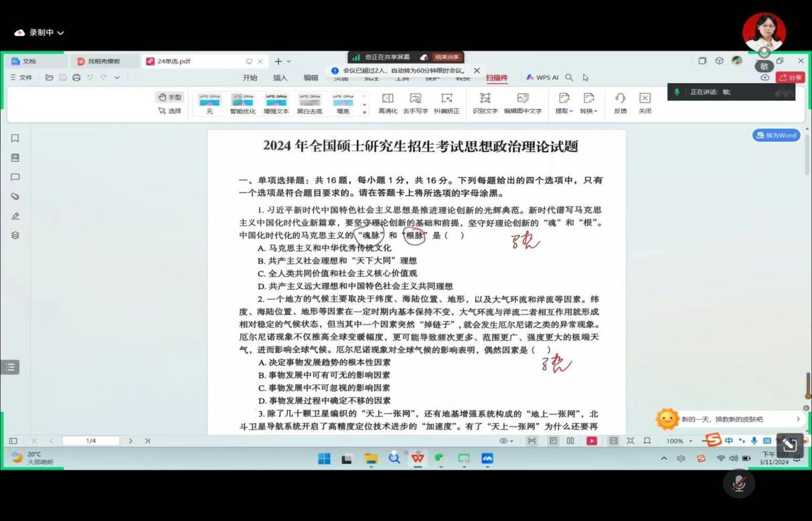Click the 转为Word button

click(x=776, y=135)
